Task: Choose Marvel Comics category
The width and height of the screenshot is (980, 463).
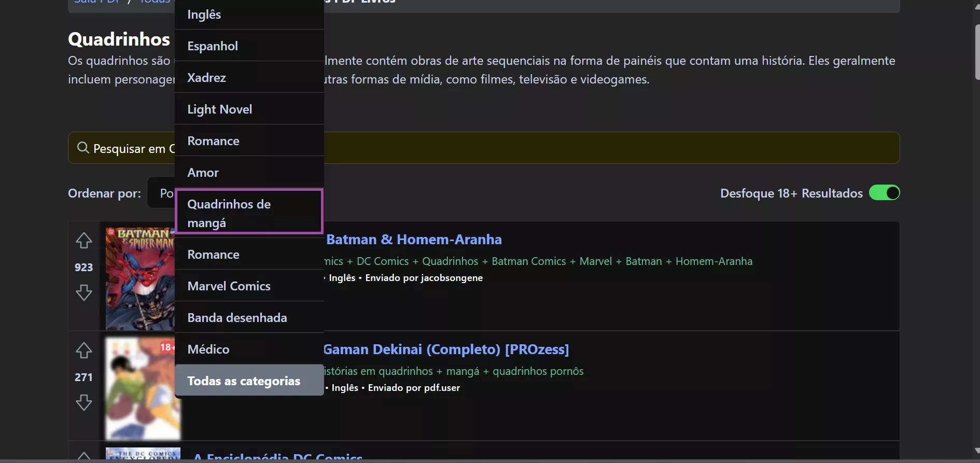Action: [x=249, y=286]
